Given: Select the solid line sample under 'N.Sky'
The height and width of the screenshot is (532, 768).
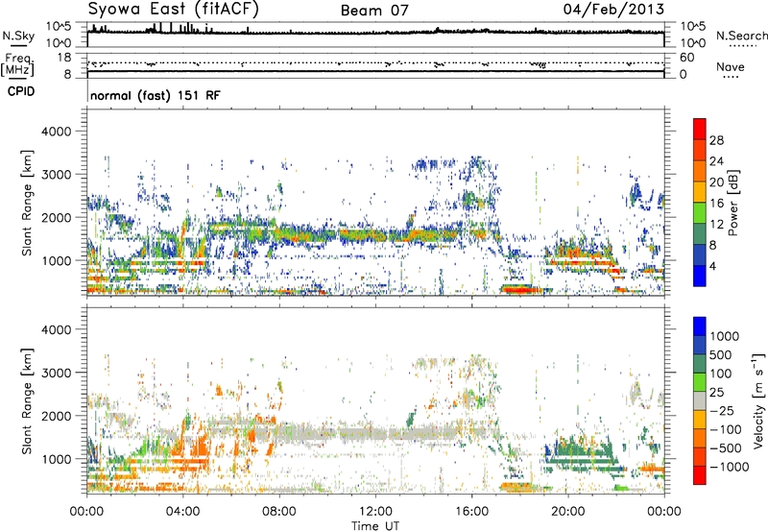Looking at the screenshot, I should coord(18,45).
